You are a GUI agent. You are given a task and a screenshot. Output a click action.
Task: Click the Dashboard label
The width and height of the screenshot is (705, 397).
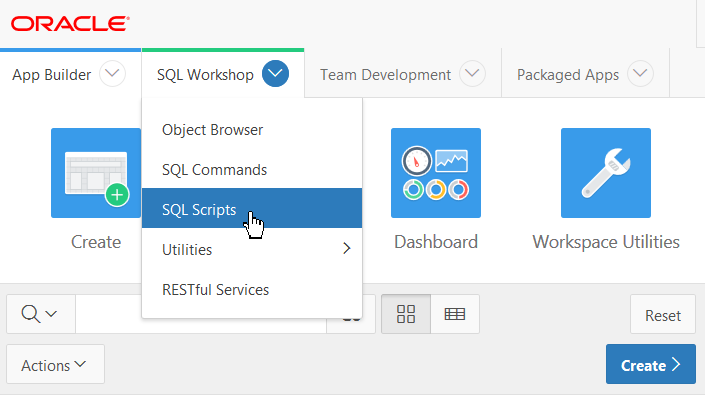[436, 242]
